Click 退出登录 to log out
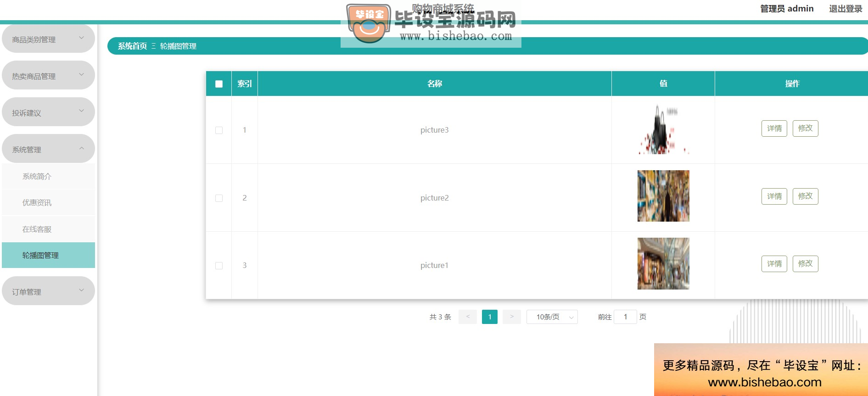868x396 pixels. (846, 9)
